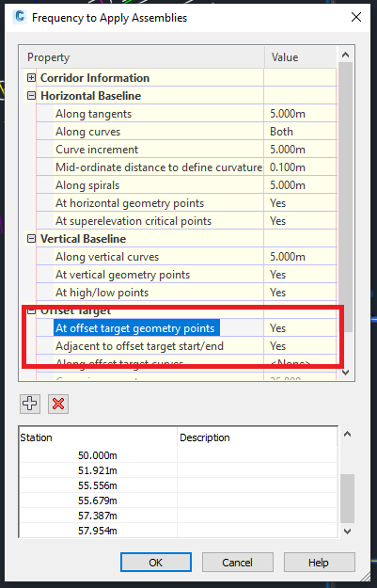Image resolution: width=377 pixels, height=588 pixels.
Task: Click the Yes value for horizontal geometry points
Action: click(277, 203)
